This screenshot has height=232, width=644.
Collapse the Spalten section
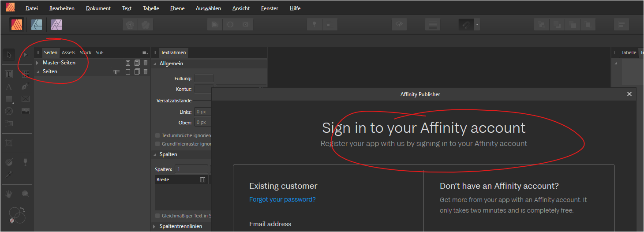(154, 154)
